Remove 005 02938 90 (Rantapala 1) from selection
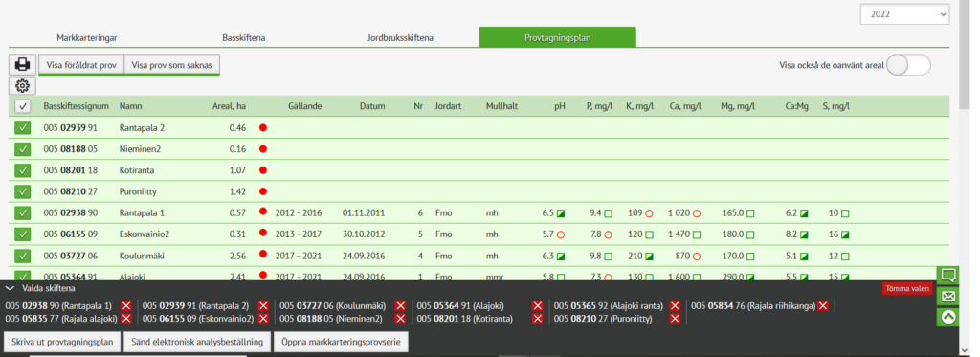The width and height of the screenshot is (980, 357). coord(126,305)
